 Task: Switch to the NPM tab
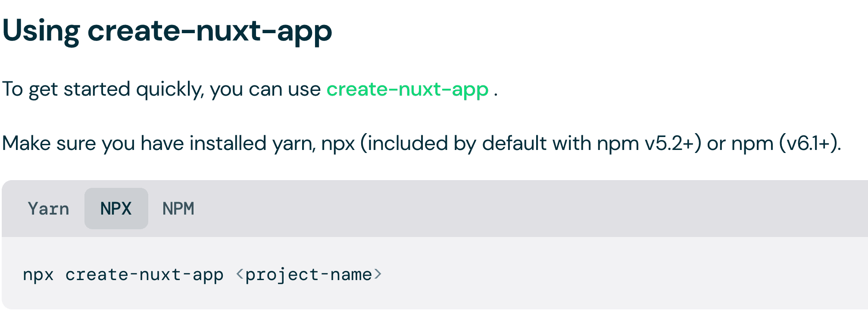point(178,209)
